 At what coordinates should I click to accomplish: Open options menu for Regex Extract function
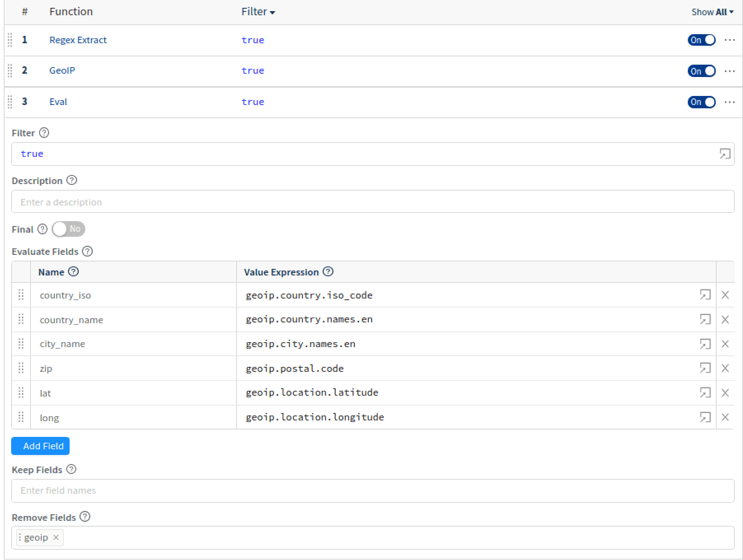729,40
